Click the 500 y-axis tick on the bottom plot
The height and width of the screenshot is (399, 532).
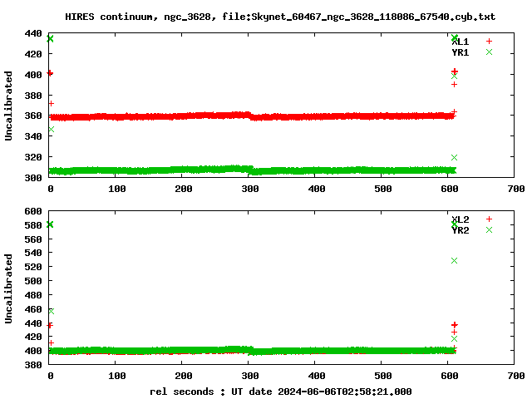coord(33,281)
